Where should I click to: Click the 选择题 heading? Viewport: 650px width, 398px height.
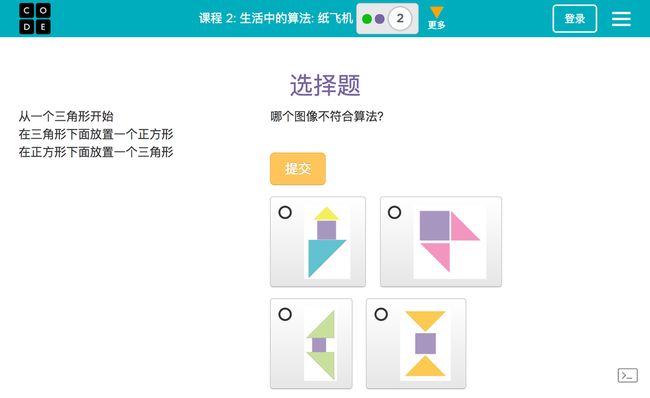[325, 85]
